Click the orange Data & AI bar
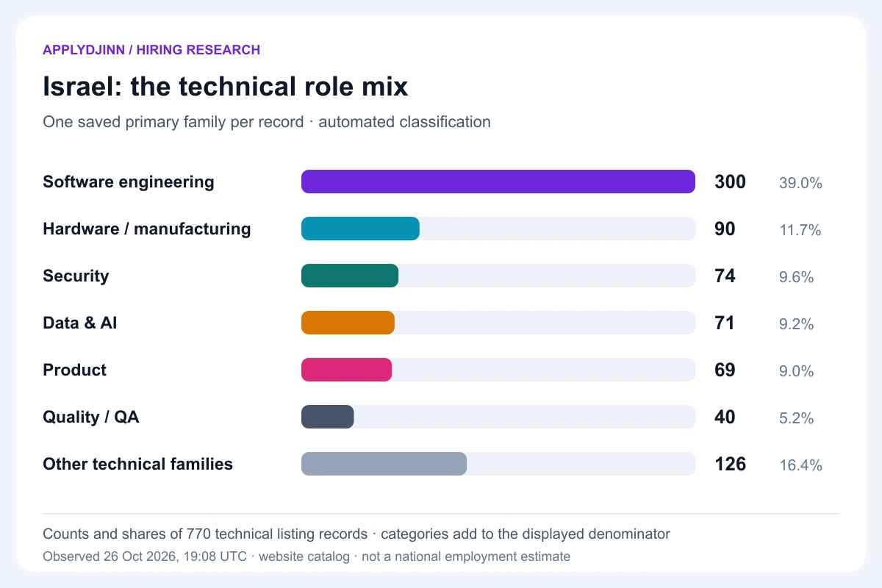The height and width of the screenshot is (588, 882). tap(348, 323)
